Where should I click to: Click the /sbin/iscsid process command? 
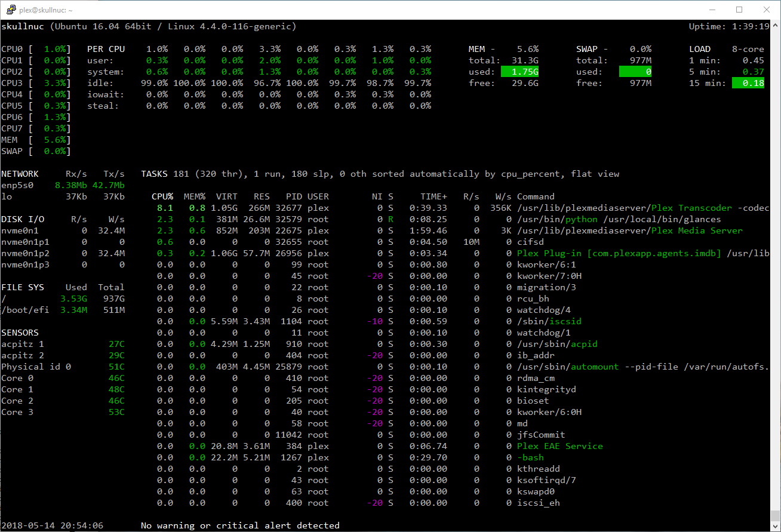tap(549, 321)
